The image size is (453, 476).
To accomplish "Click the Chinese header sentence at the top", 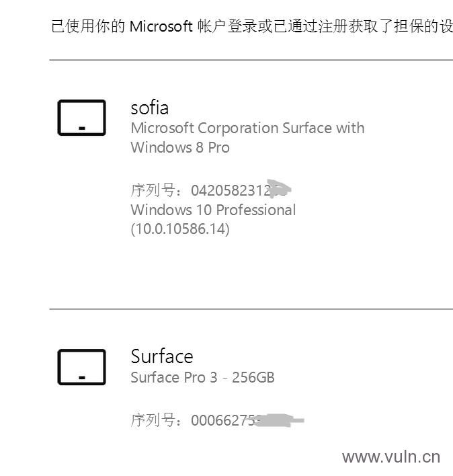I will coord(252,26).
